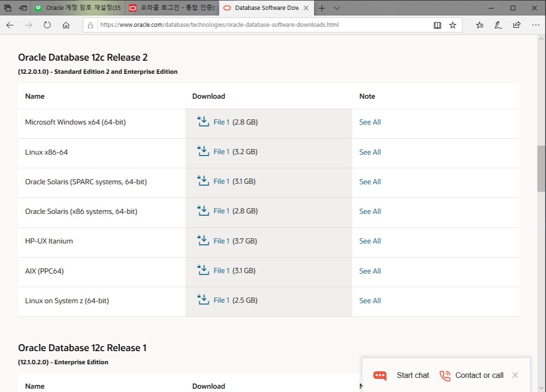Select the HP-UX Itanium row name
The height and width of the screenshot is (392, 546).
(x=49, y=241)
